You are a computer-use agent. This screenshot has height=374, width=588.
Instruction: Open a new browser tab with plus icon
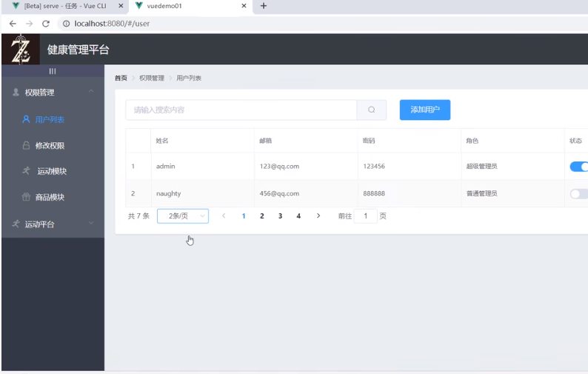click(264, 6)
